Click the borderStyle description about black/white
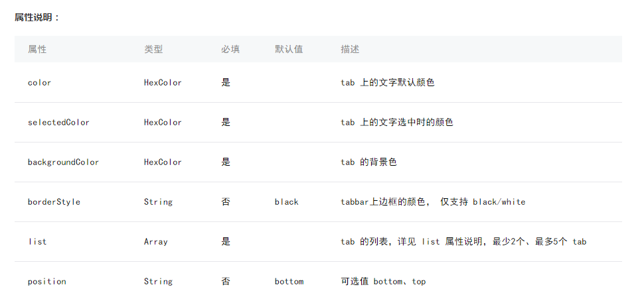 point(433,202)
